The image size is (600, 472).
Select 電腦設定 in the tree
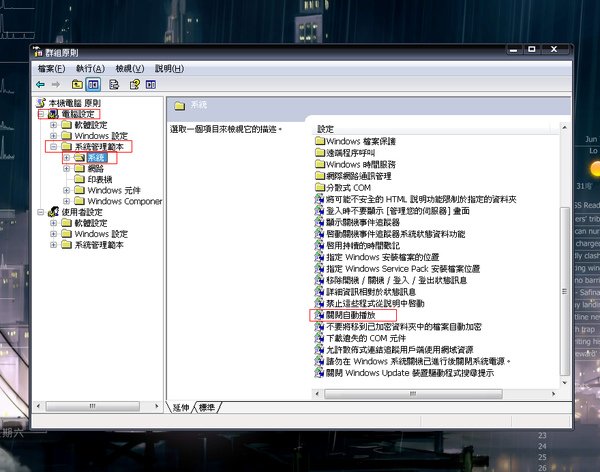[x=78, y=114]
